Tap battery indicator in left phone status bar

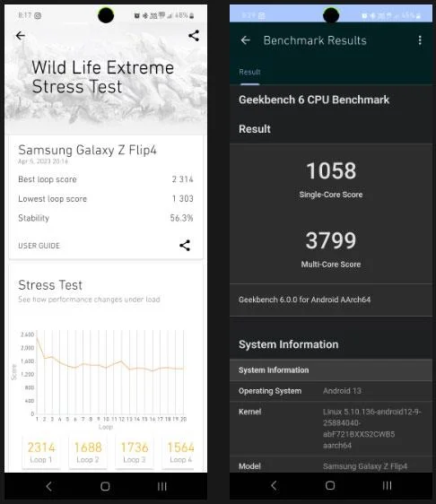(192, 15)
